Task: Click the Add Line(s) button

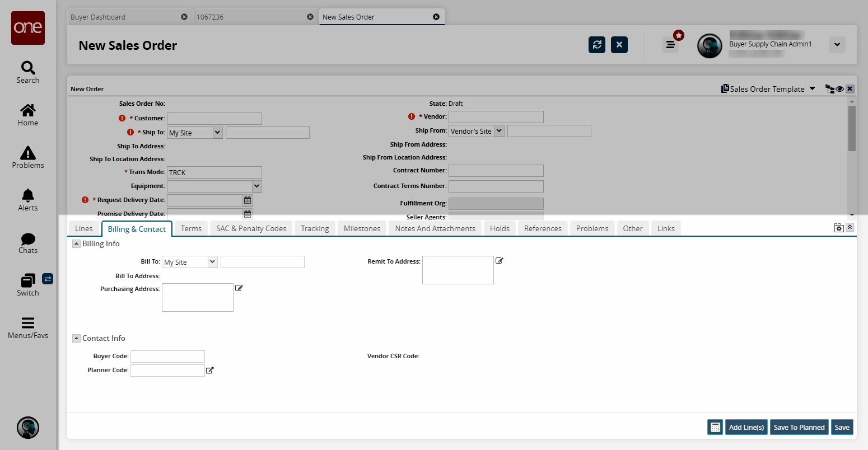Action: [x=746, y=427]
